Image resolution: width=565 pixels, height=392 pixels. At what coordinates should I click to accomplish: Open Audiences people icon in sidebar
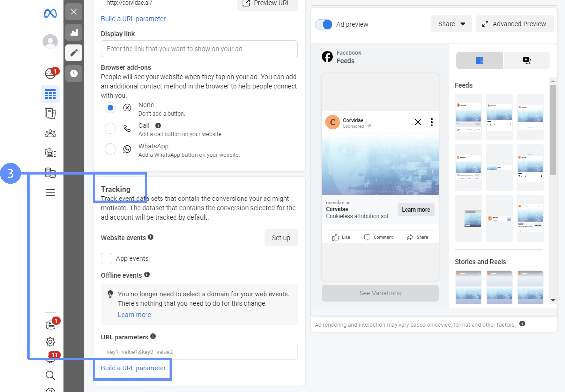coord(50,133)
